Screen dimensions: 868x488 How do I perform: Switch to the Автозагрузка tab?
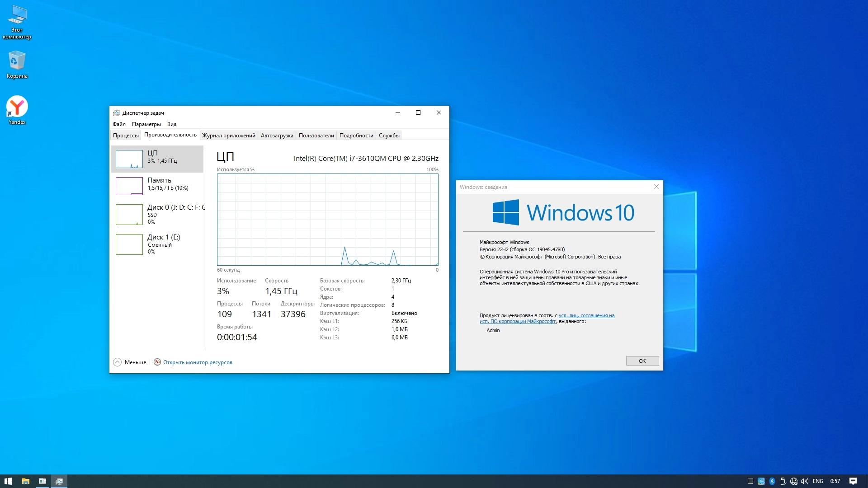click(x=277, y=136)
